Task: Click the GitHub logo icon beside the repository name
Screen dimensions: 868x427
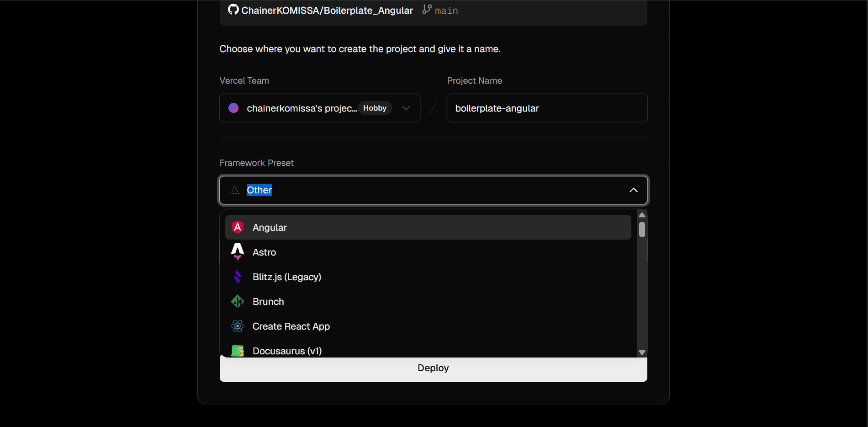Action: [233, 10]
